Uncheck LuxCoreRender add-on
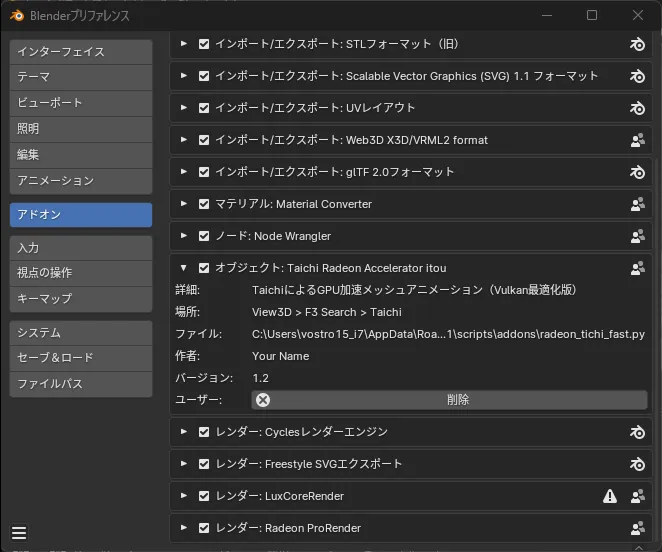Screen dimensions: 662x552 click(x=204, y=496)
